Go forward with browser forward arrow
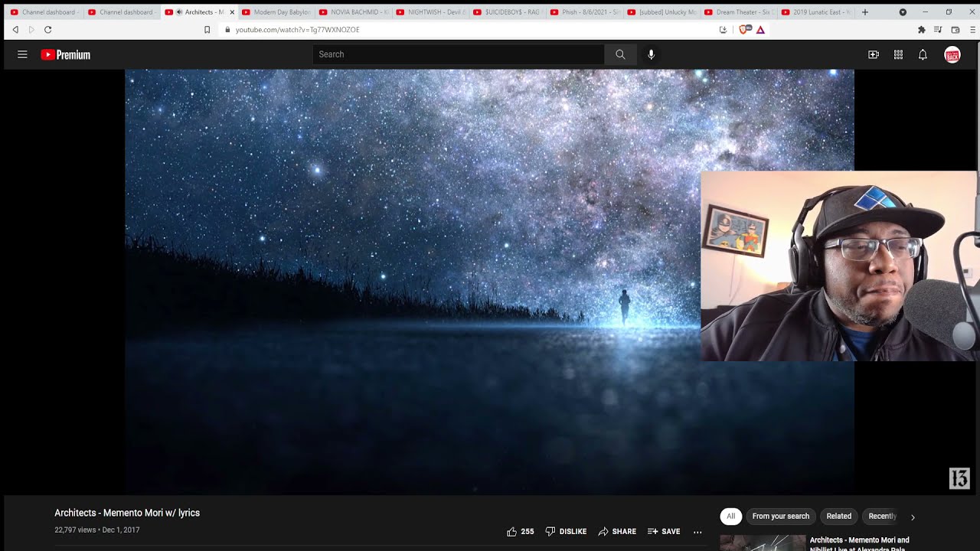Image resolution: width=980 pixels, height=551 pixels. coord(31,29)
